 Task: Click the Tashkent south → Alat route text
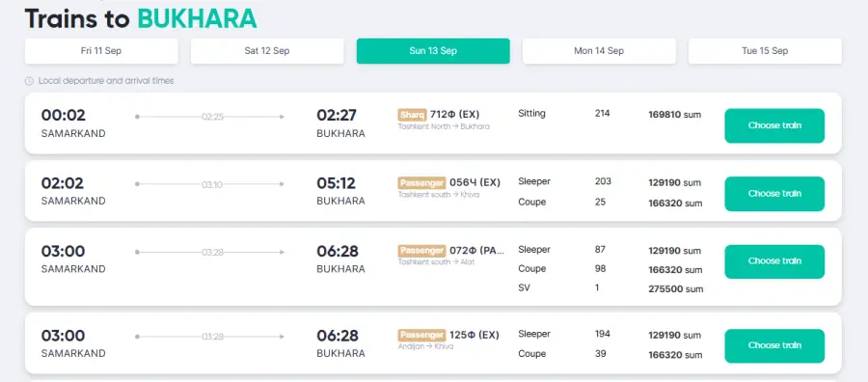tap(436, 261)
